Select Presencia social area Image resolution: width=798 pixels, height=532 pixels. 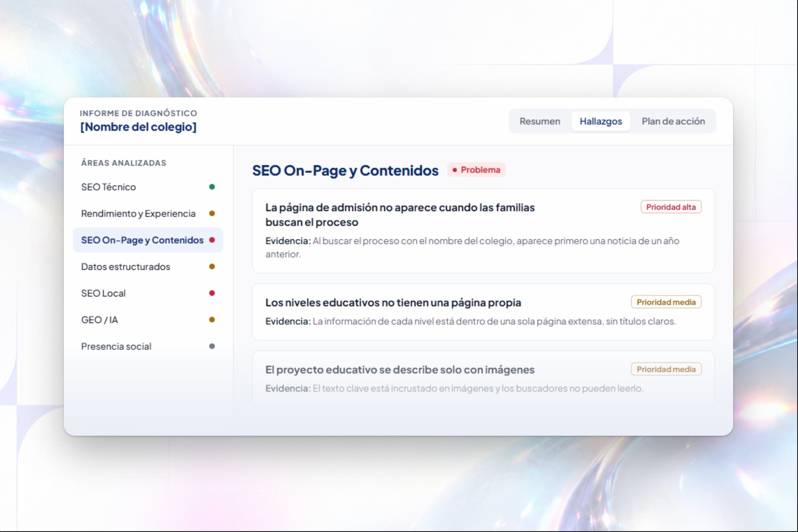point(148,347)
